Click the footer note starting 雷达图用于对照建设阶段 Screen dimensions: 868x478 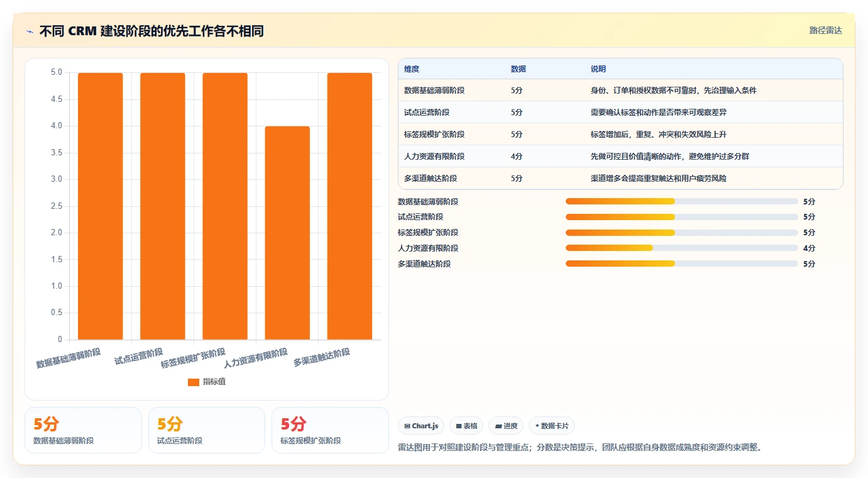click(x=580, y=448)
